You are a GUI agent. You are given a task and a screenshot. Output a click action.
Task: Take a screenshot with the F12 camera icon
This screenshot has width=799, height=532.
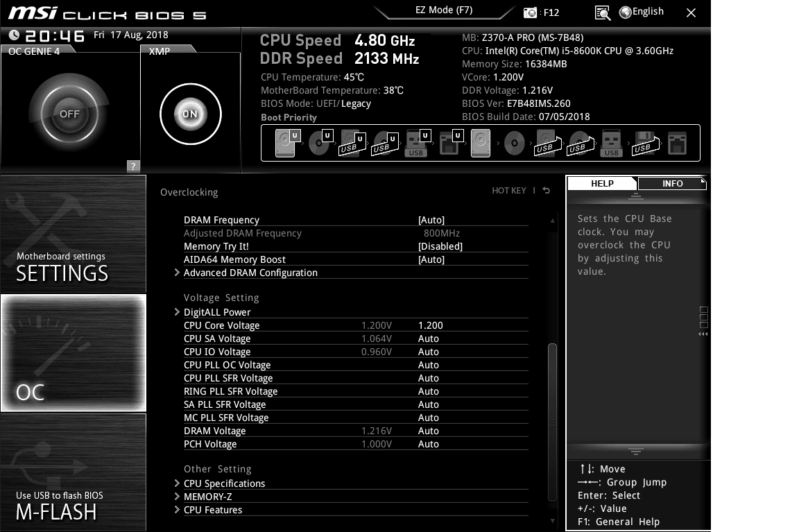coord(530,12)
